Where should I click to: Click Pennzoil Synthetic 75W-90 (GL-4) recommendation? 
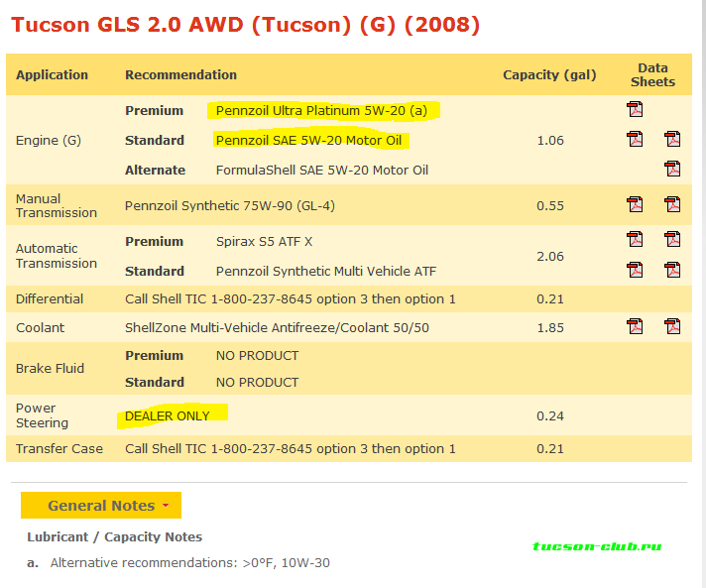pos(230,206)
